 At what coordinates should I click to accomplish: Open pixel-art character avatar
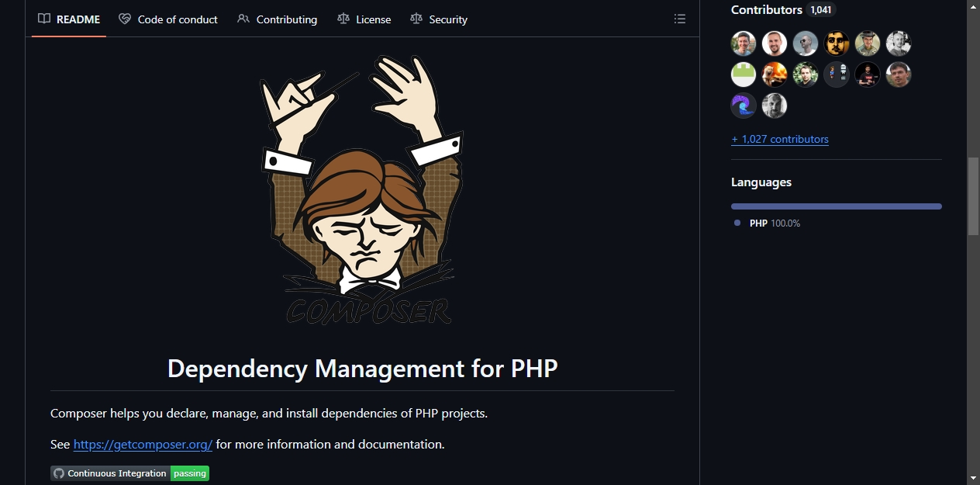[x=837, y=74]
